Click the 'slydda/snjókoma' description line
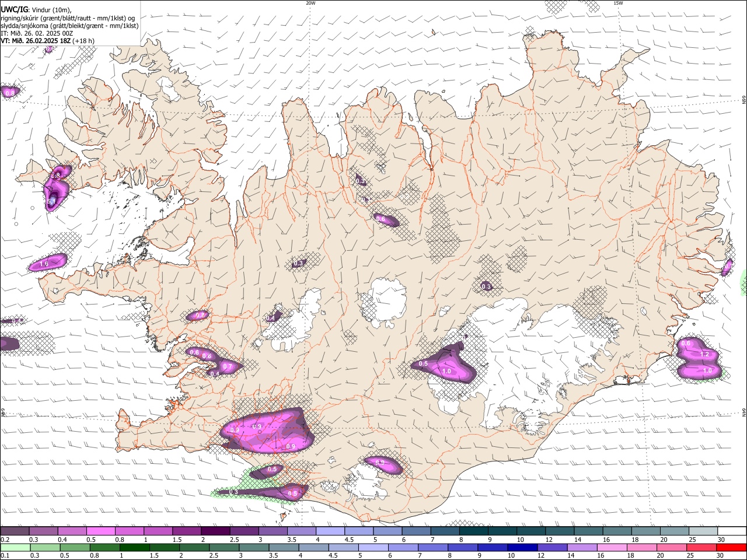Viewport: 747px width, 560px height. pyautogui.click(x=69, y=26)
